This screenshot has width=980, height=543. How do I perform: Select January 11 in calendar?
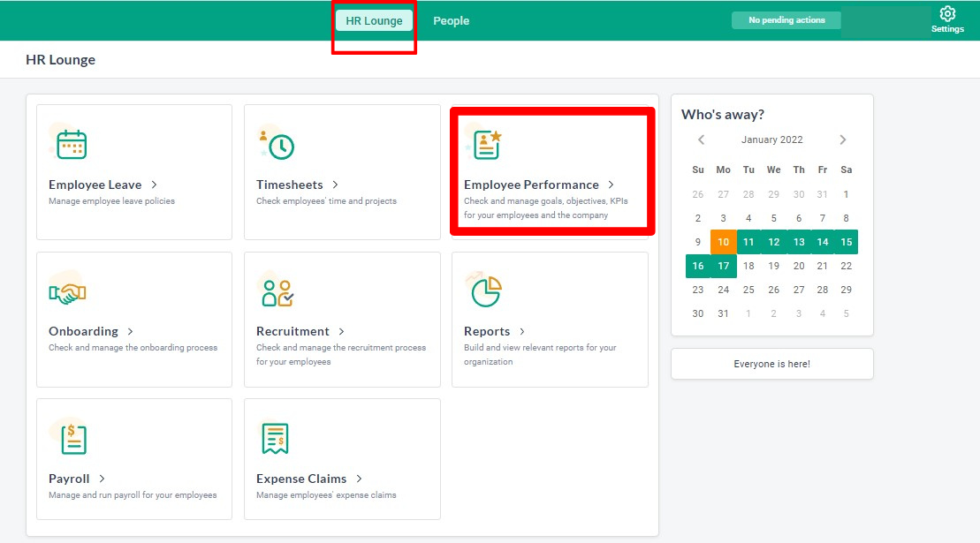click(748, 242)
